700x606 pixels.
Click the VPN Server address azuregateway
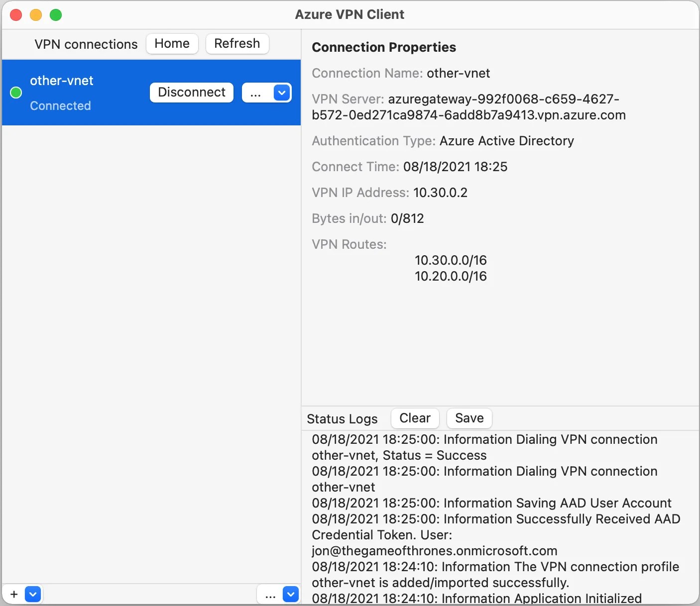tap(468, 107)
